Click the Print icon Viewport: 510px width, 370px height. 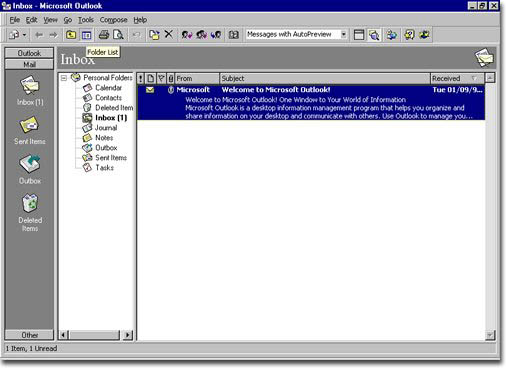click(104, 35)
